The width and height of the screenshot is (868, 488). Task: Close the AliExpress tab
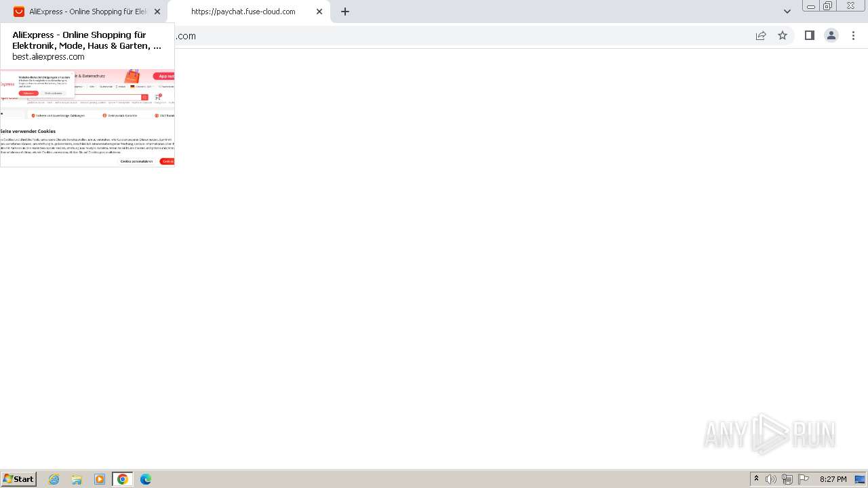click(x=157, y=12)
